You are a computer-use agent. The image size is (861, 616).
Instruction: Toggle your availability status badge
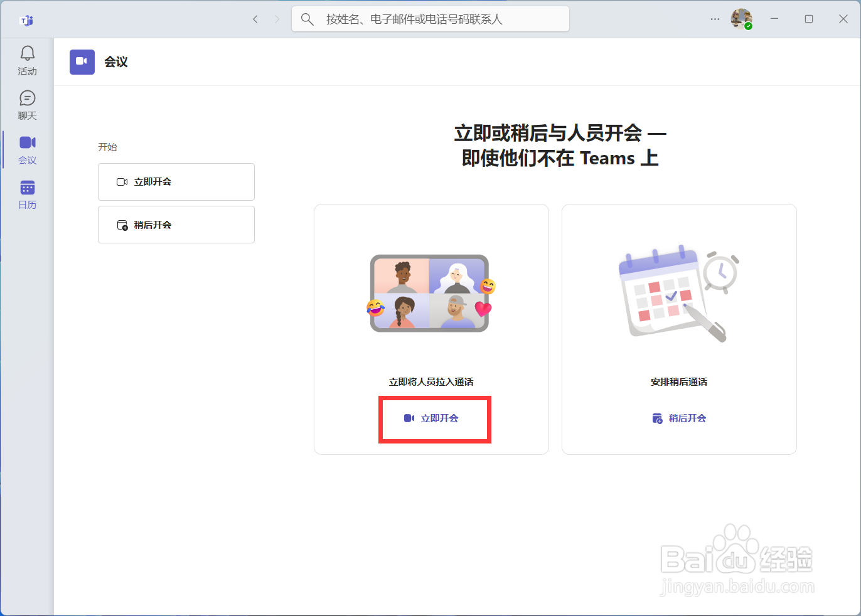click(x=749, y=26)
